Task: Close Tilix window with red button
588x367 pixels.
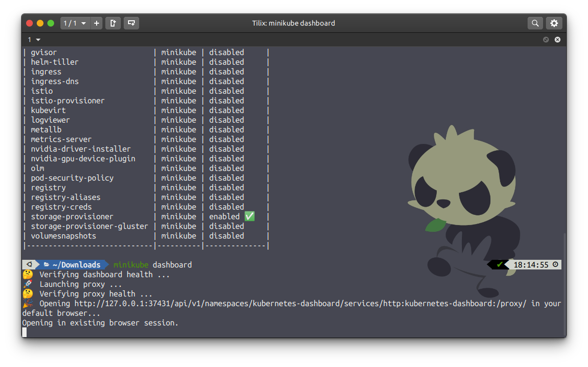Action: 29,23
